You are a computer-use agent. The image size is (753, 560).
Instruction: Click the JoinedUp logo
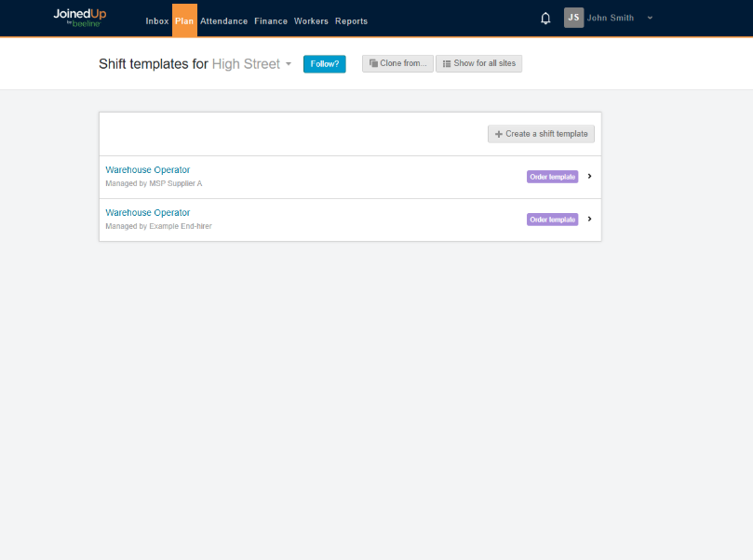78,17
